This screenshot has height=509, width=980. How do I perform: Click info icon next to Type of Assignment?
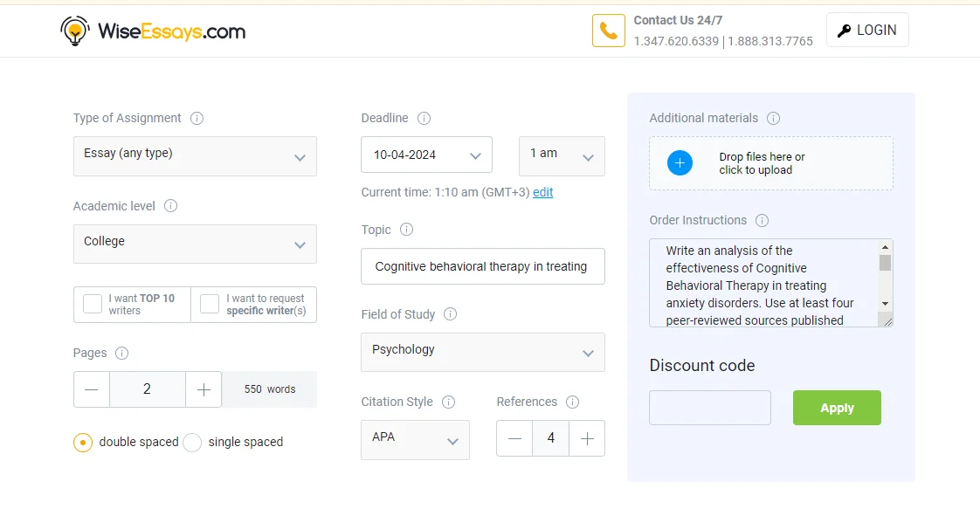(x=197, y=118)
